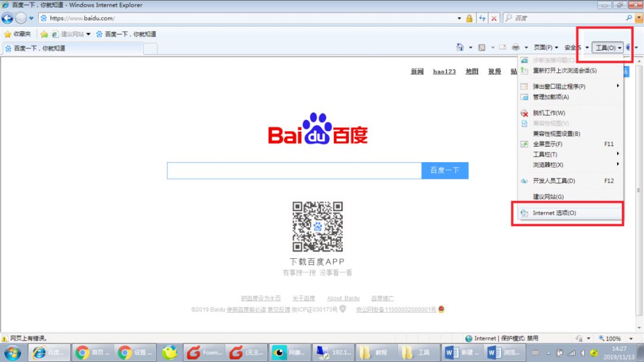644x362 pixels.
Task: Open Word document 新建 in taskbar
Action: click(461, 352)
